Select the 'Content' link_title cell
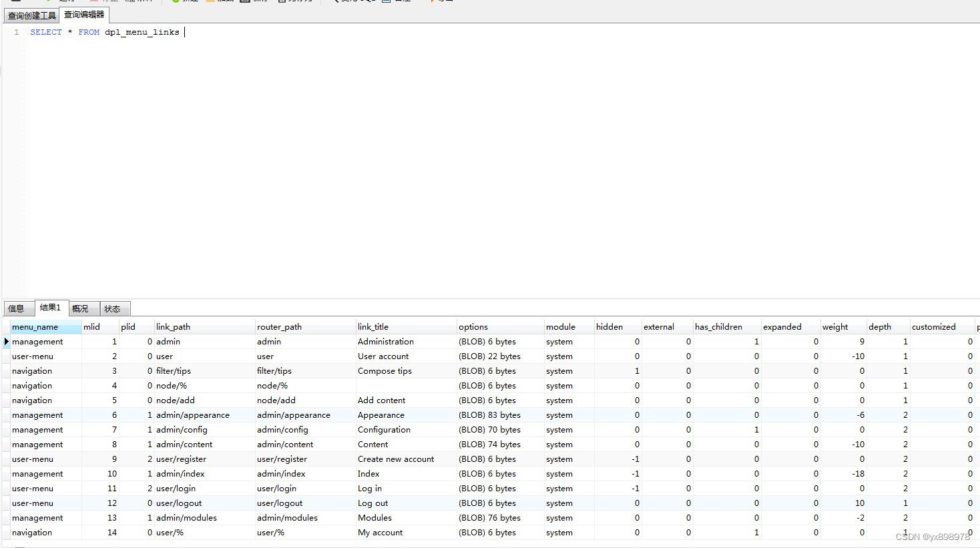 tap(407, 444)
